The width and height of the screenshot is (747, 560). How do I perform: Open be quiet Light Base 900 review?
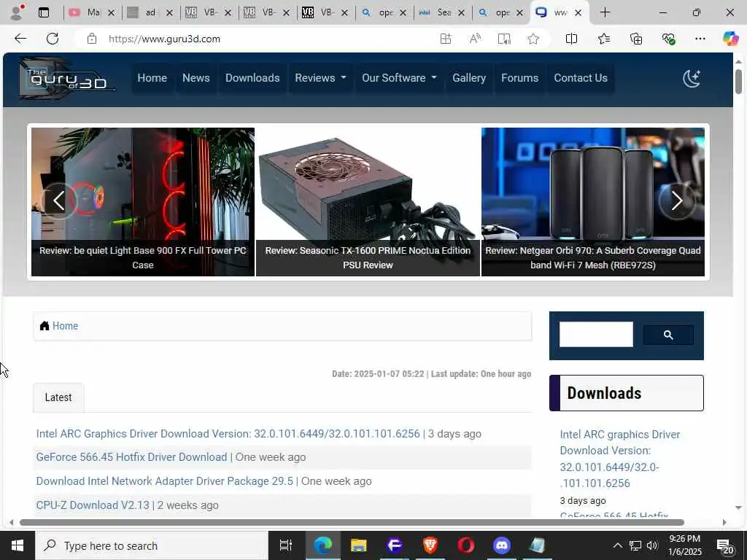point(143,202)
